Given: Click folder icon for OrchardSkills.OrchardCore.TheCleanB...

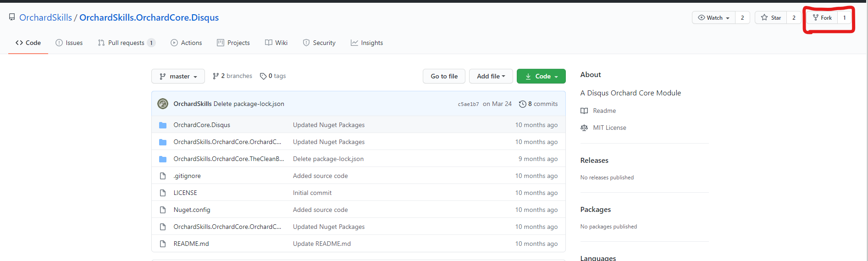Looking at the screenshot, I should (x=163, y=159).
